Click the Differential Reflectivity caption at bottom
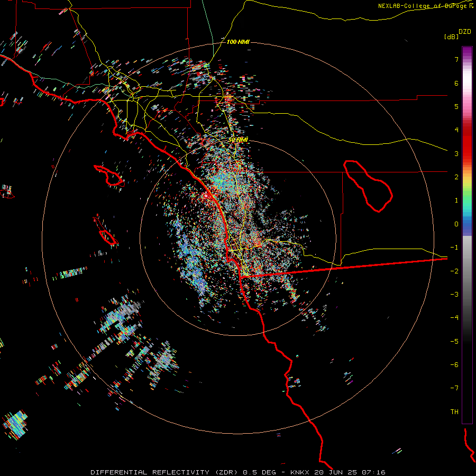 click(237, 472)
